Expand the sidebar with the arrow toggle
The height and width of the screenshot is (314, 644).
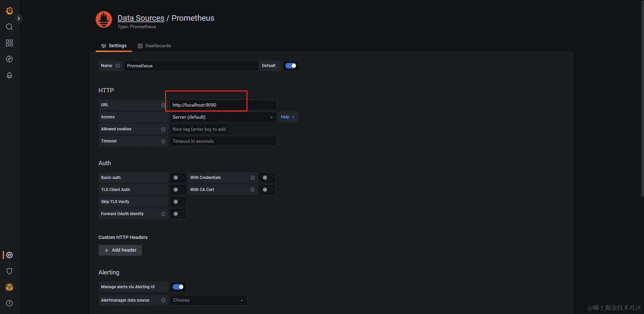(19, 18)
